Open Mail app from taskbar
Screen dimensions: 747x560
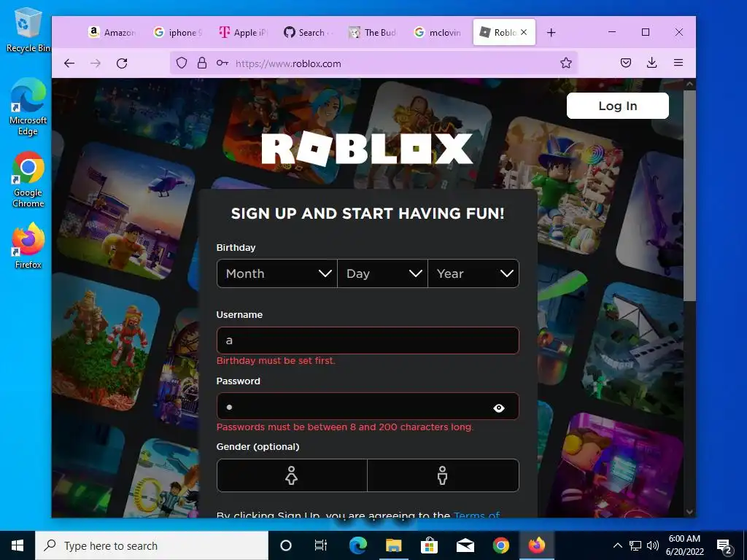point(465,545)
